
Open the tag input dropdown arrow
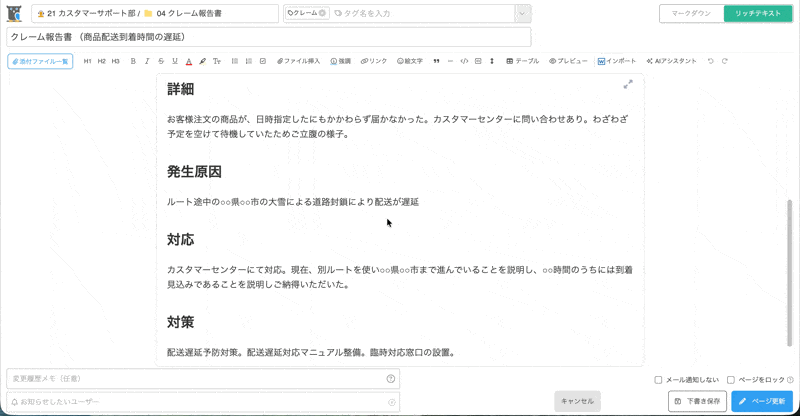522,14
